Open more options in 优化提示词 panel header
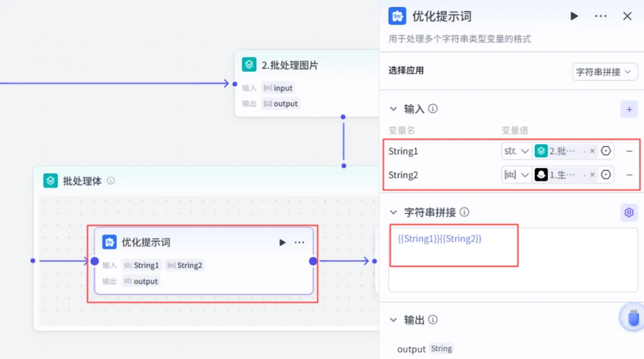Screen dimensions: 644x359 coord(600,16)
